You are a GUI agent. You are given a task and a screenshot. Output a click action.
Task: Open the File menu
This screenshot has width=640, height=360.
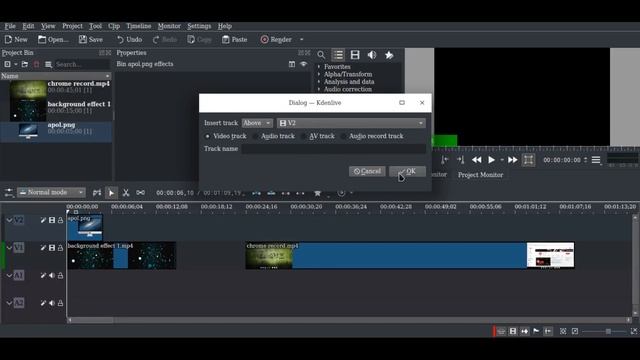(x=10, y=26)
